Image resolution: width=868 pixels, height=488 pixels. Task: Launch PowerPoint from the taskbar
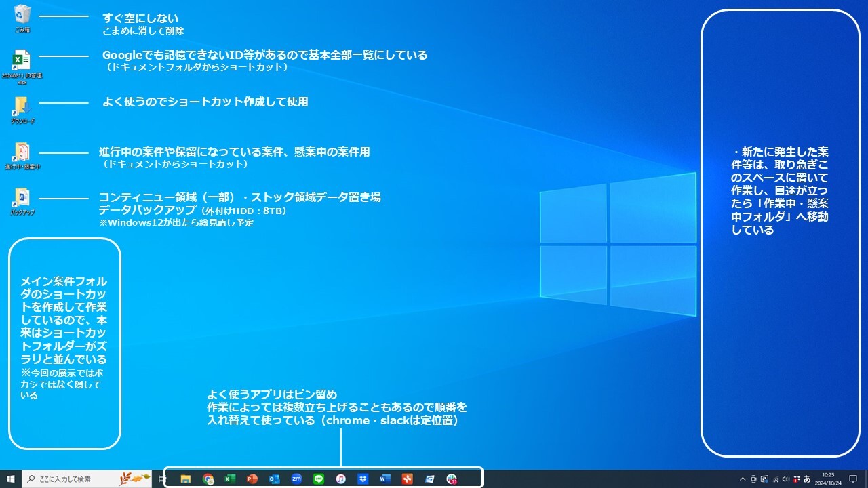coord(252,479)
